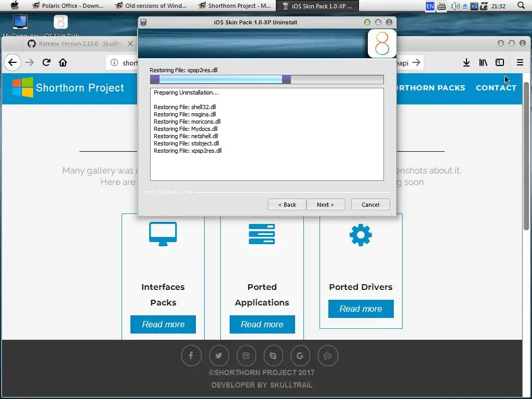Open CONTACT nav item
This screenshot has height=399, width=532.
click(x=496, y=88)
